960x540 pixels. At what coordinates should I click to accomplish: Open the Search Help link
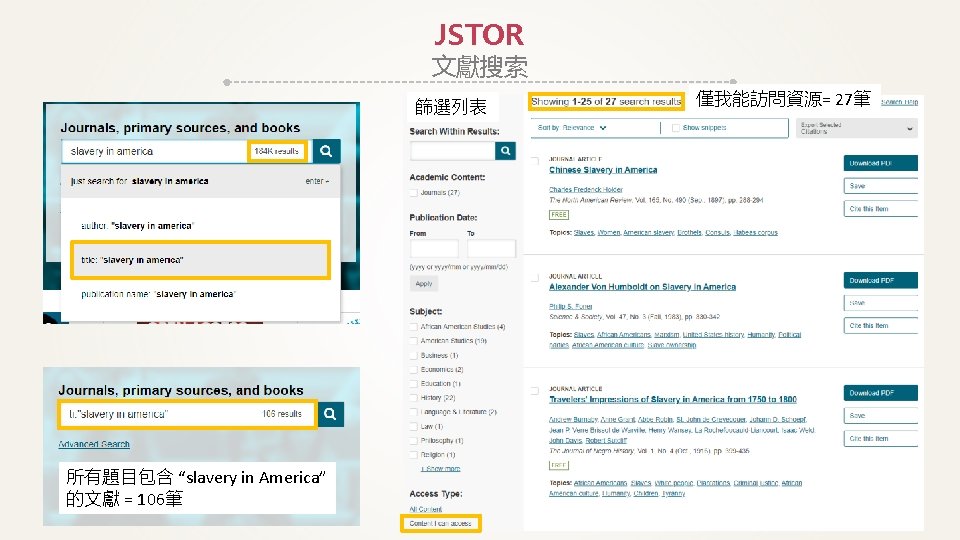(899, 102)
